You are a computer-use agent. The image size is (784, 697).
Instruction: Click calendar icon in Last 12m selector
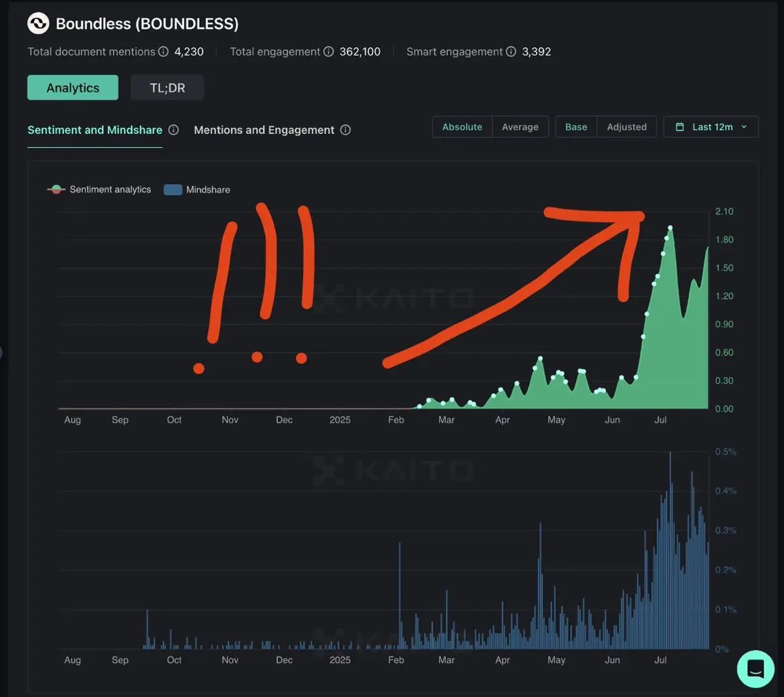[679, 127]
